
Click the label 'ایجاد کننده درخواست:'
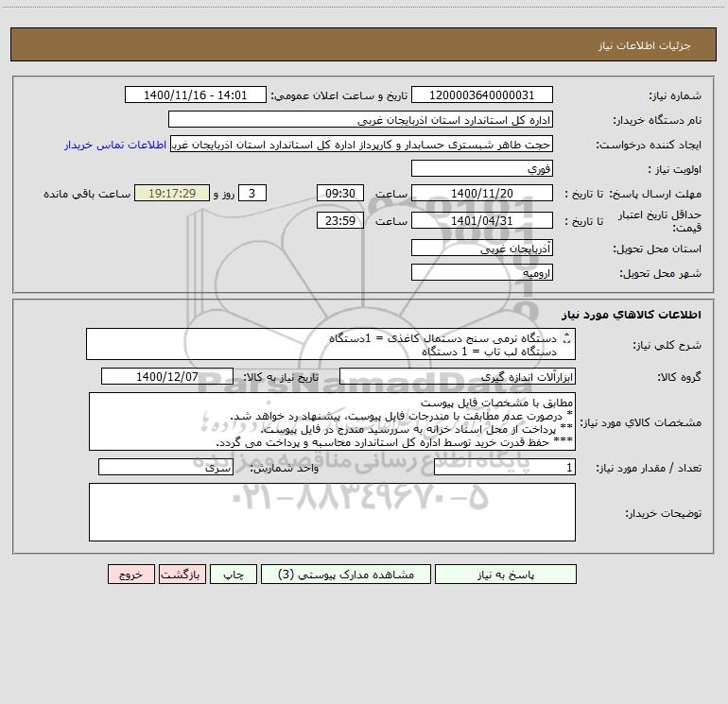[x=649, y=146]
